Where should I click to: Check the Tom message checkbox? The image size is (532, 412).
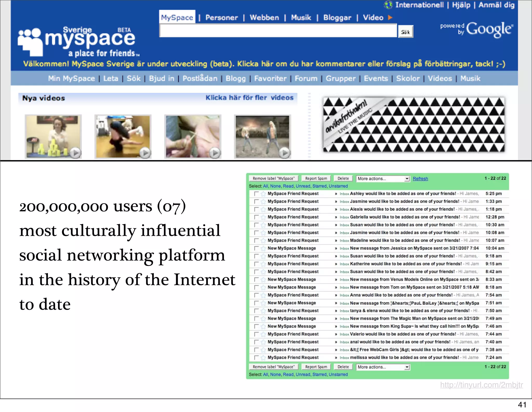(x=256, y=287)
